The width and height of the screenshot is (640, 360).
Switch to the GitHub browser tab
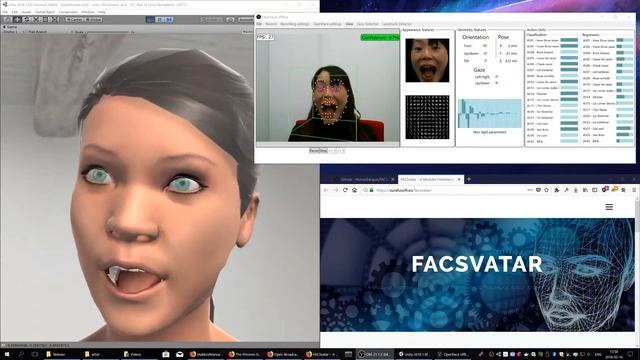pyautogui.click(x=363, y=179)
